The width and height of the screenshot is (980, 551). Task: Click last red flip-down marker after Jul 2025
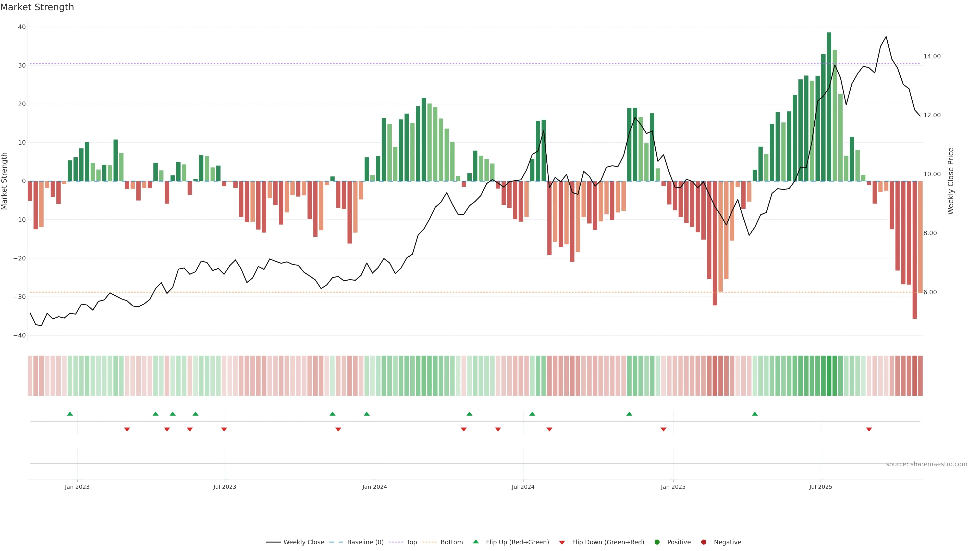[869, 429]
